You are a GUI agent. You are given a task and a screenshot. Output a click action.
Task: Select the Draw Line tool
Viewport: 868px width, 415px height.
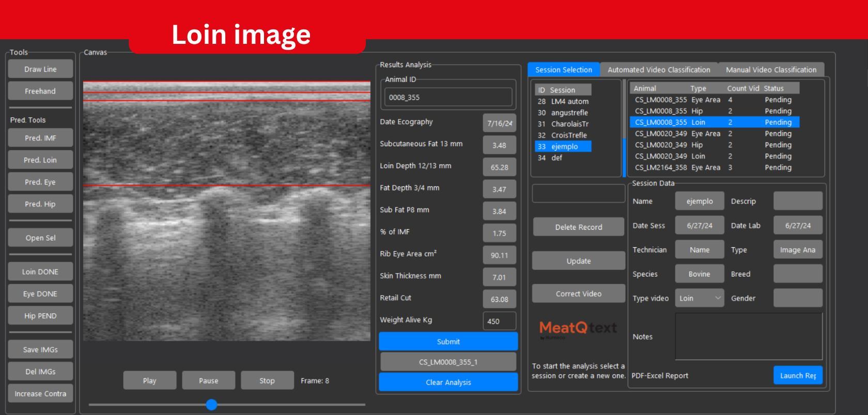coord(40,69)
